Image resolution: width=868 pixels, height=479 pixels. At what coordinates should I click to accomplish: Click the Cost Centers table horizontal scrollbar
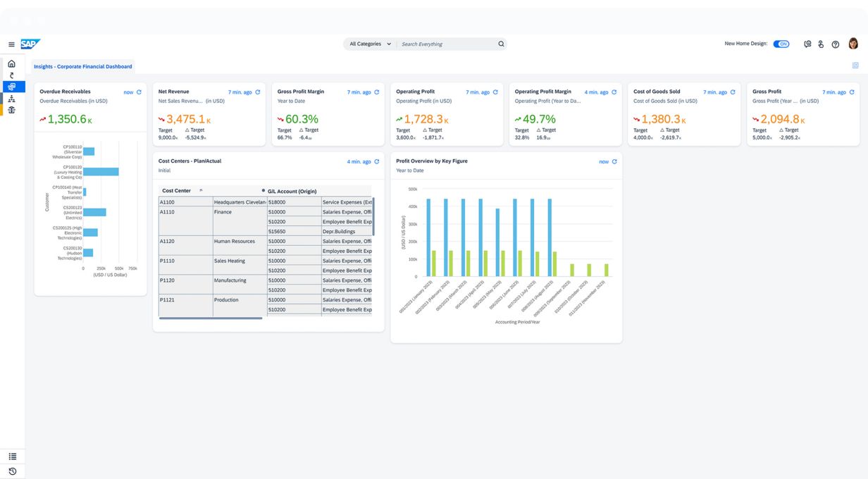point(211,318)
